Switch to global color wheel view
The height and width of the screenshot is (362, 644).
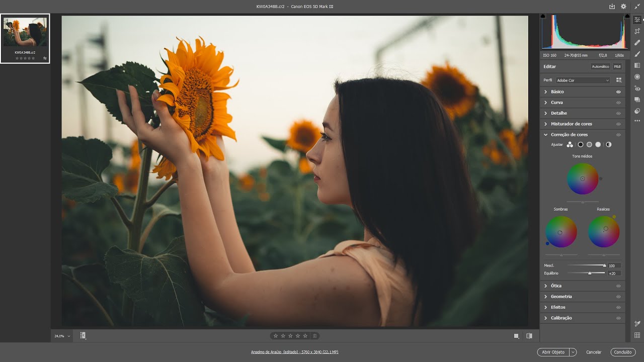click(x=609, y=145)
